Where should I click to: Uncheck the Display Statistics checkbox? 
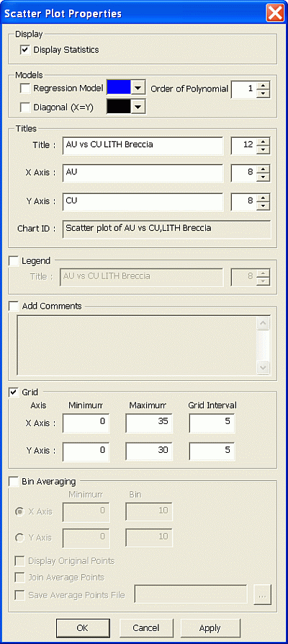click(x=25, y=50)
